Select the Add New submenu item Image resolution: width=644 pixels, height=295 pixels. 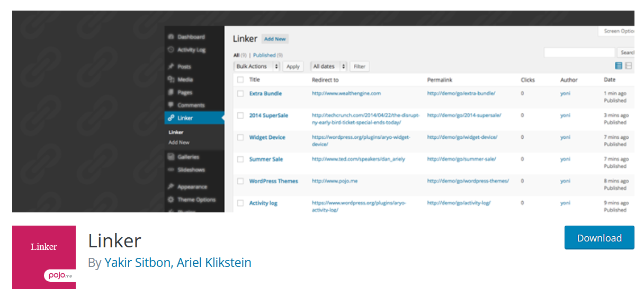[x=179, y=142]
